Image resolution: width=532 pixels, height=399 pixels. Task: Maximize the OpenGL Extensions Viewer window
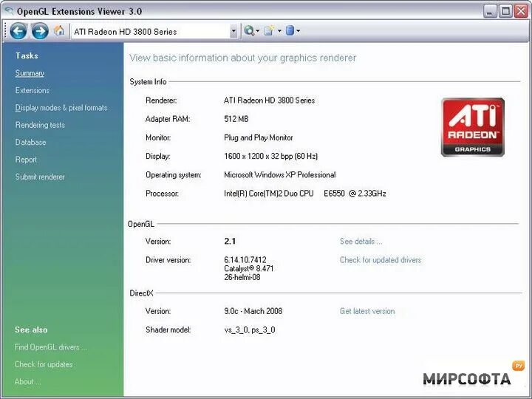[505, 11]
